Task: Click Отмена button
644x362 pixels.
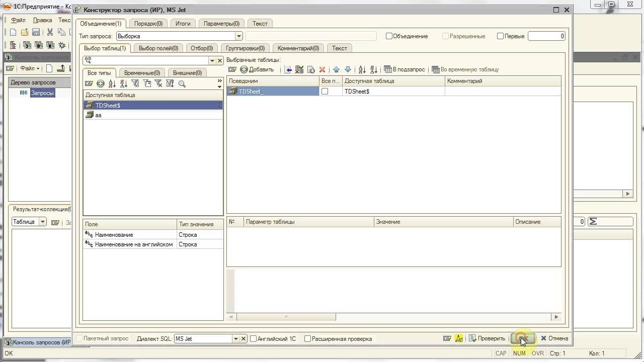Action: (554, 339)
